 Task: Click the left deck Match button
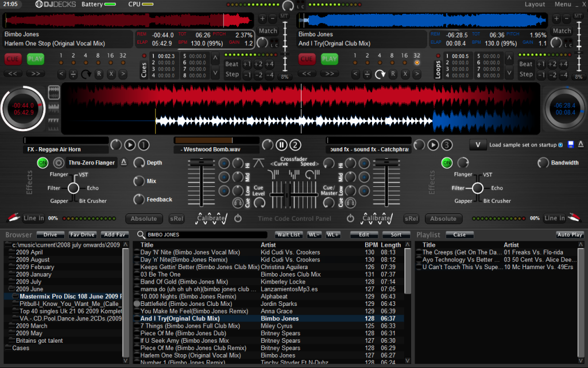[x=268, y=31]
